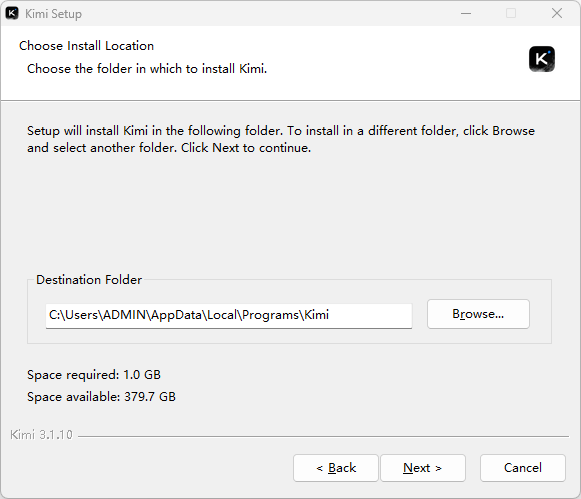Screen dimensions: 581x499
Task: Cancel the Kimi installation
Action: pos(523,468)
